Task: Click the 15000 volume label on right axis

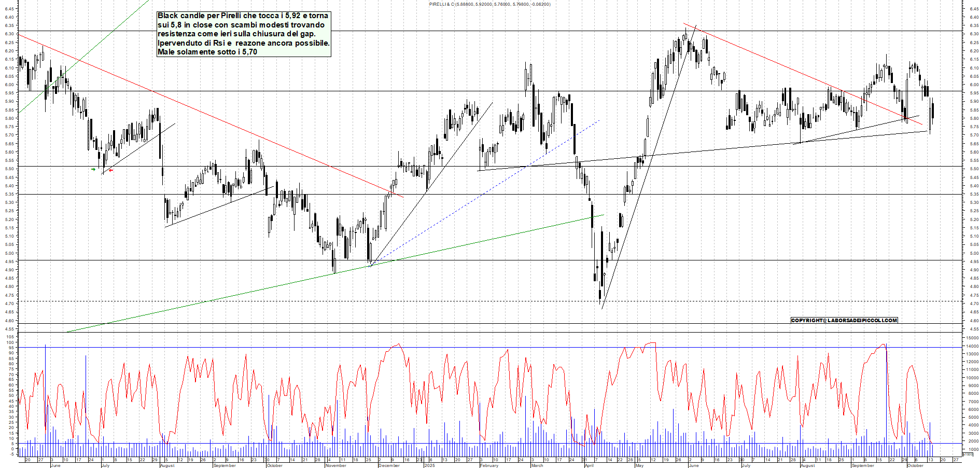Action: (x=972, y=338)
